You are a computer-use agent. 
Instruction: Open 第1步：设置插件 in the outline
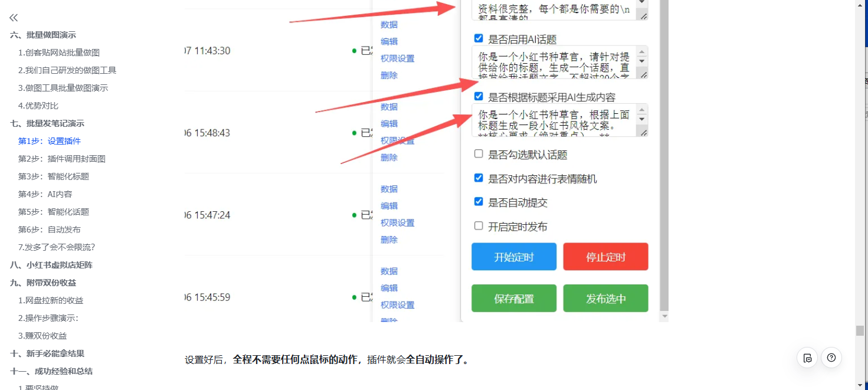click(50, 141)
